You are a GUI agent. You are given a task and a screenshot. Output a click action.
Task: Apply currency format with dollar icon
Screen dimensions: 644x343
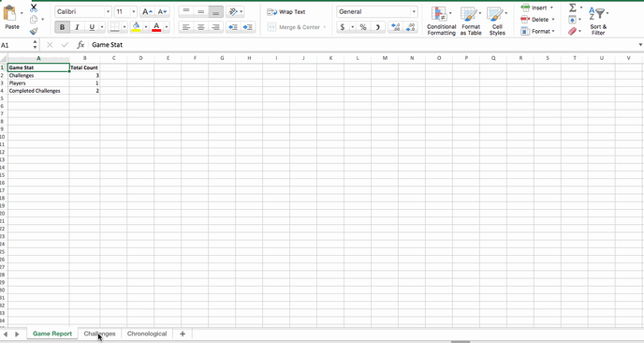pyautogui.click(x=343, y=27)
